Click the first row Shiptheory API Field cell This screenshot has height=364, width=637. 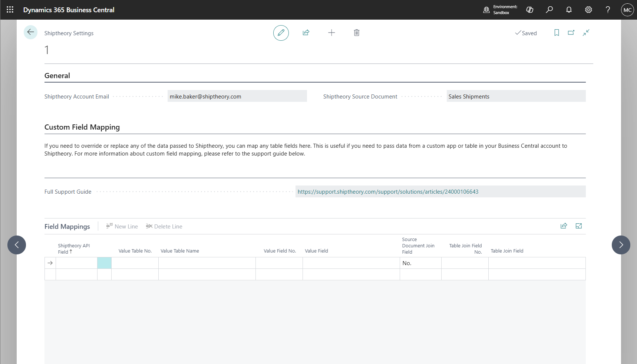click(76, 263)
